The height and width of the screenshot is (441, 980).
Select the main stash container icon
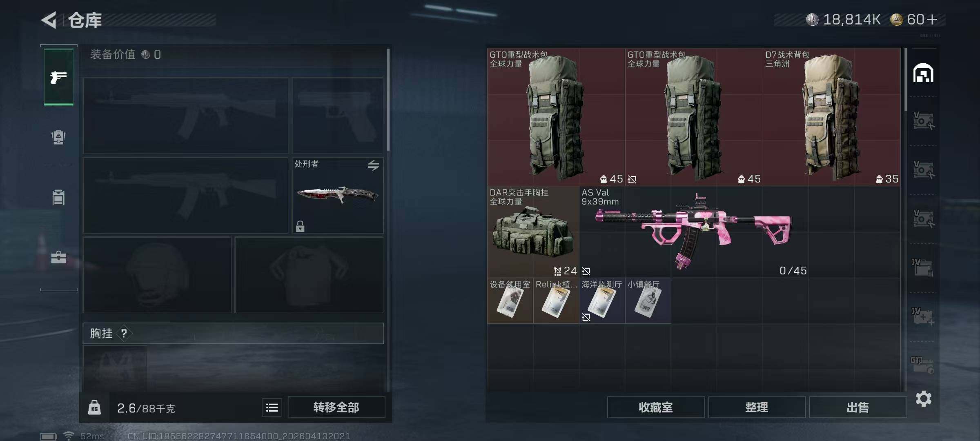923,73
